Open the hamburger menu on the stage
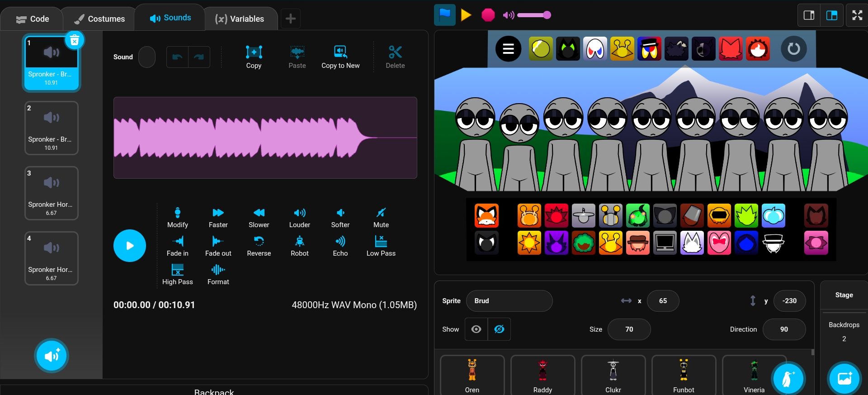 pos(509,48)
